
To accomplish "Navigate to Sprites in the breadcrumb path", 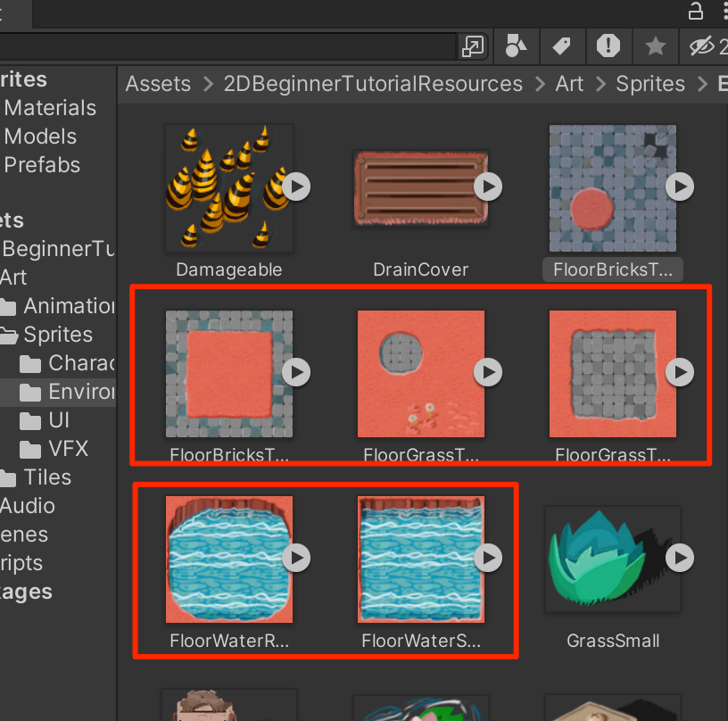I will tap(650, 84).
